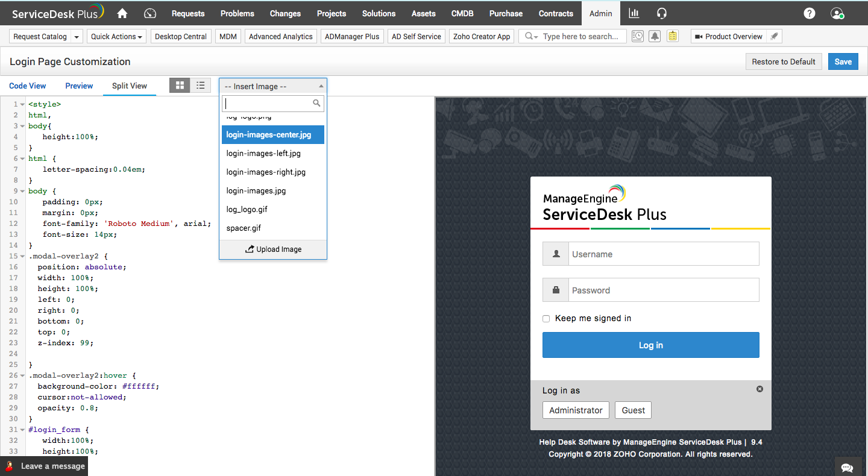Image resolution: width=868 pixels, height=476 pixels.
Task: Open the Quick Actions dropdown
Action: [117, 36]
